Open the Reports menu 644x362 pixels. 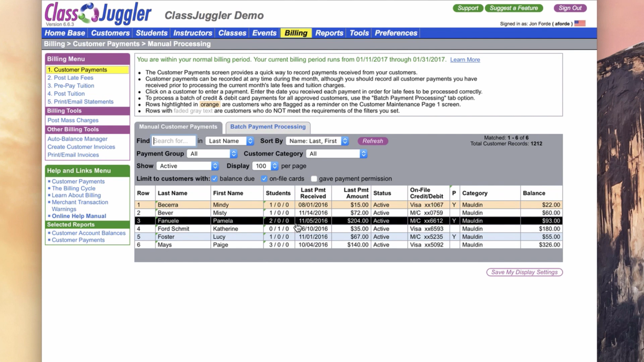329,33
